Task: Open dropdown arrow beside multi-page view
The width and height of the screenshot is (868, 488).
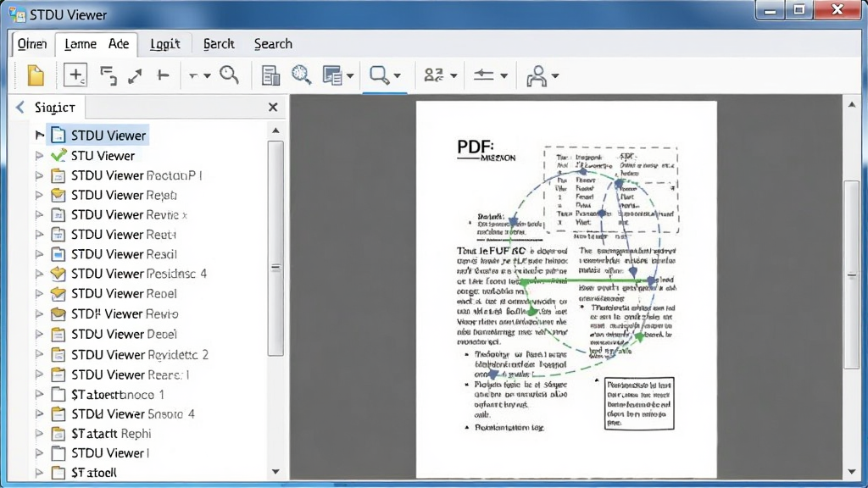Action: click(x=350, y=75)
